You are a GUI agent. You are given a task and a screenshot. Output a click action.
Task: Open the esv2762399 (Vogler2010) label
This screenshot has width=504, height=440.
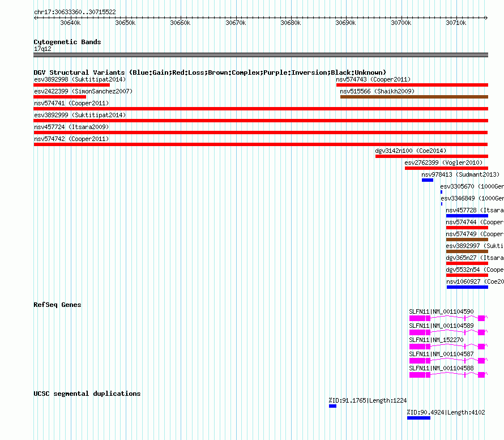click(443, 163)
